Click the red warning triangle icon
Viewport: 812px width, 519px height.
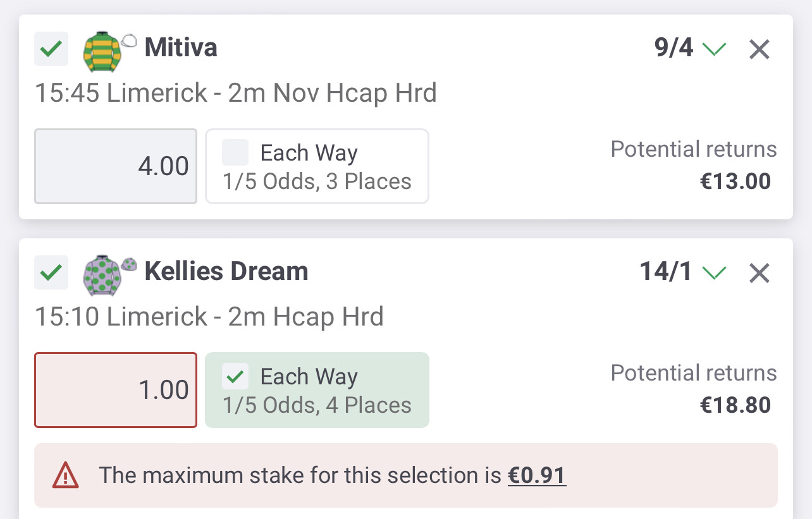tap(66, 475)
